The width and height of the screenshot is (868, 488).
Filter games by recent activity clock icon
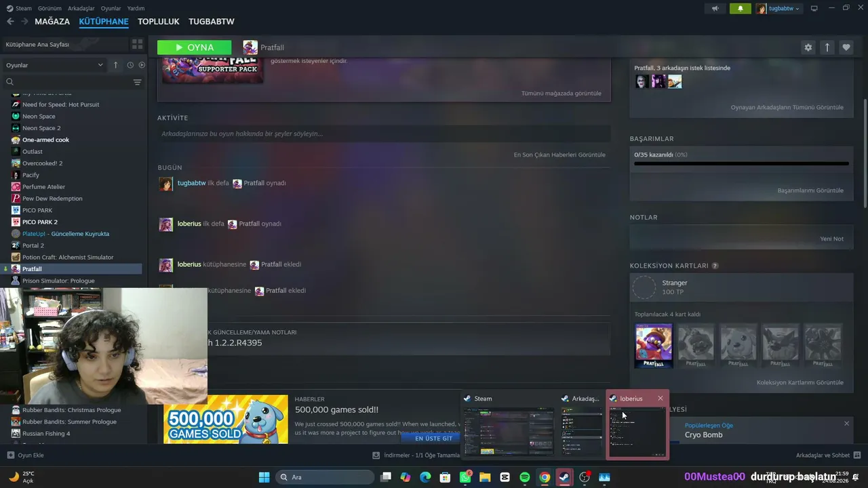pos(130,65)
